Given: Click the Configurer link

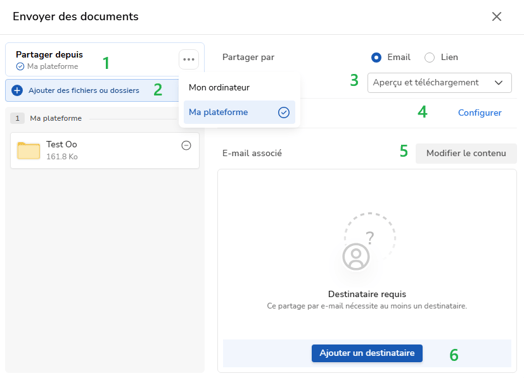Looking at the screenshot, I should click(480, 113).
